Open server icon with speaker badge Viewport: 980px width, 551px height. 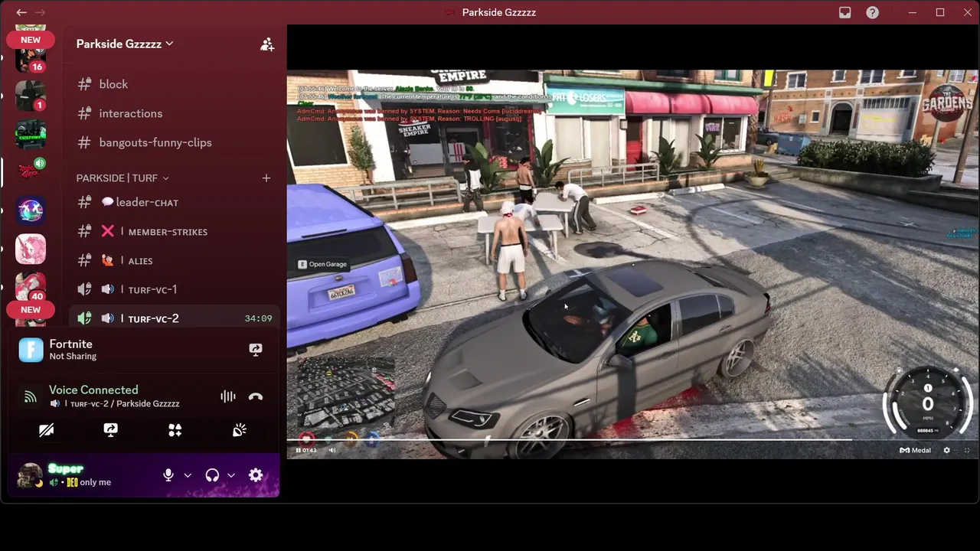tap(31, 172)
